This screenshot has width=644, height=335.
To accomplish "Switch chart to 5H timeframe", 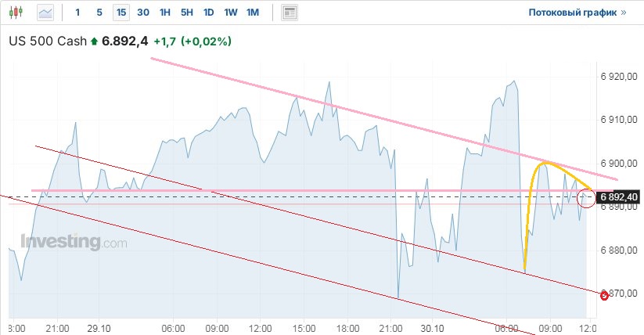I will (x=187, y=13).
